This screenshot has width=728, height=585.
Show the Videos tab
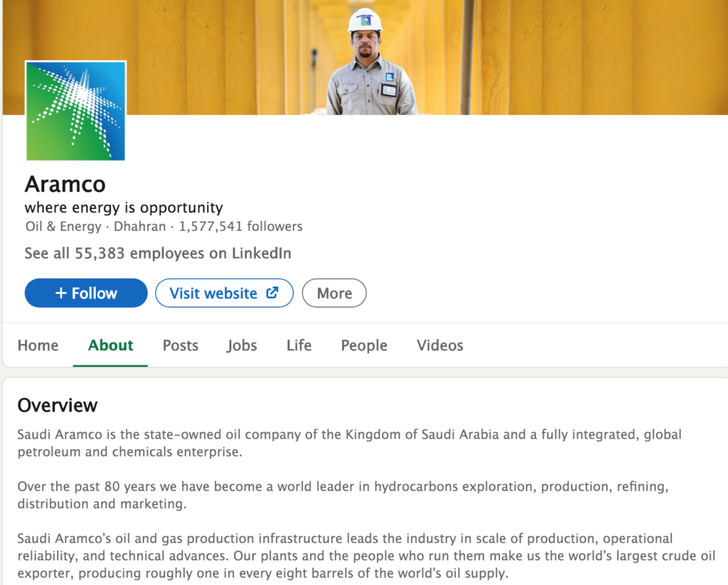click(x=439, y=345)
